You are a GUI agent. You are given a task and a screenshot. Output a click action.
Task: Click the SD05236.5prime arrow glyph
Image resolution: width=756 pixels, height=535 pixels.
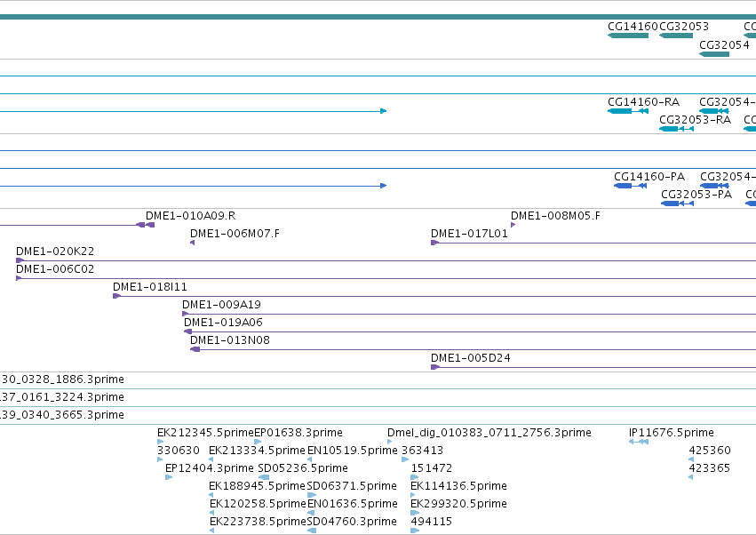coord(263,477)
